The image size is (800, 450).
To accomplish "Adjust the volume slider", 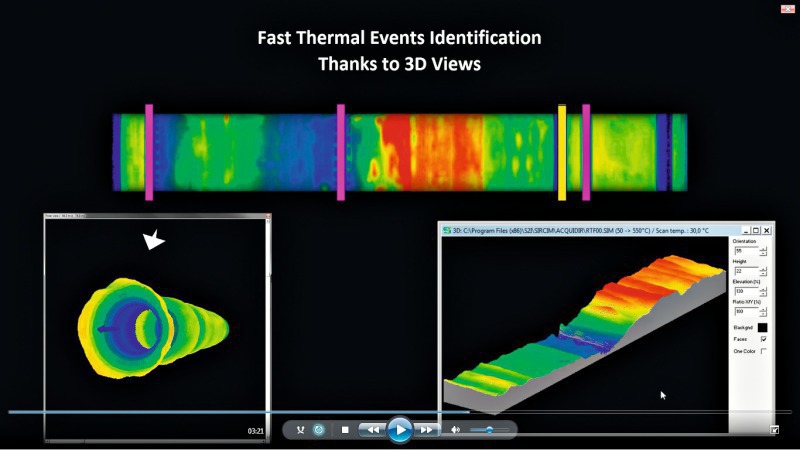I will coord(489,430).
